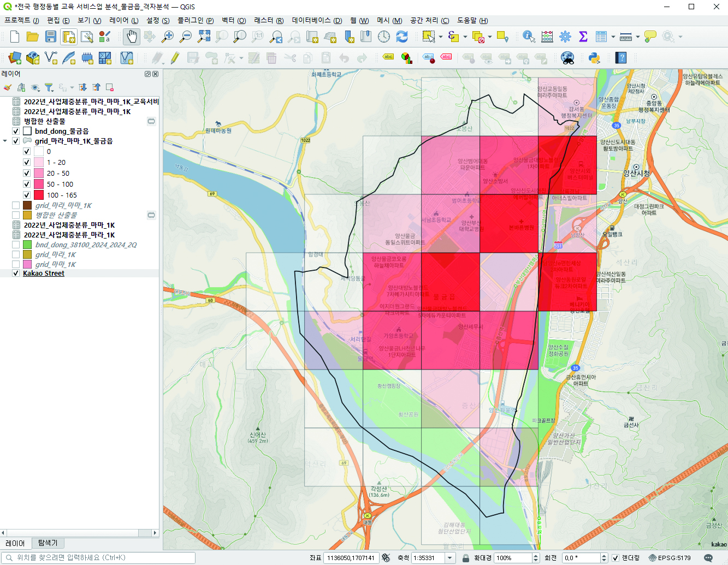
Task: Select the Pan Map hand tool
Action: point(131,37)
